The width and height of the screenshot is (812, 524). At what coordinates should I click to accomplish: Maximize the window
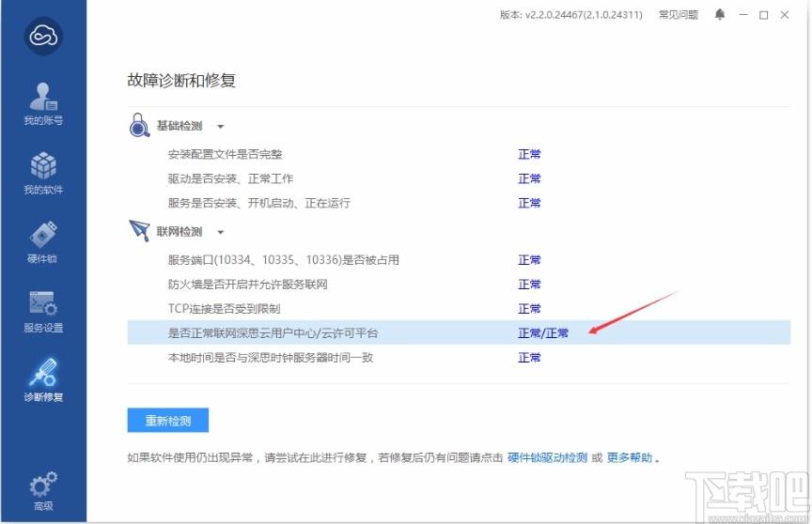pos(764,15)
